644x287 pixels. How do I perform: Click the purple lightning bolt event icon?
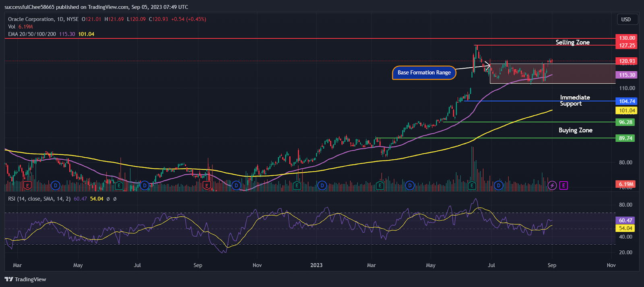[552, 185]
